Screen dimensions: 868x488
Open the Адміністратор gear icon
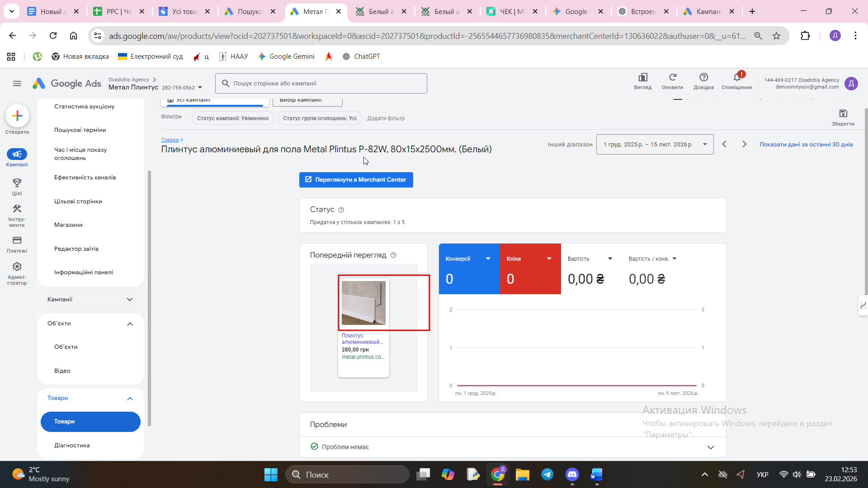[17, 267]
